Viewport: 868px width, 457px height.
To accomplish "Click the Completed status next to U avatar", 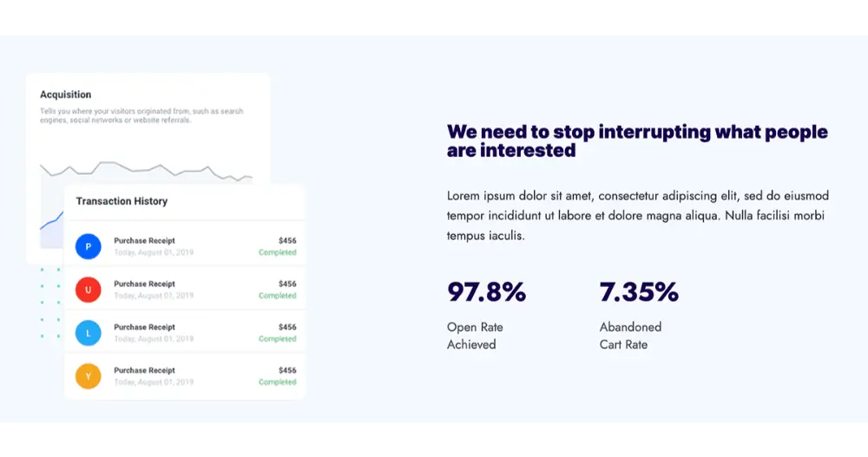I will pos(278,296).
